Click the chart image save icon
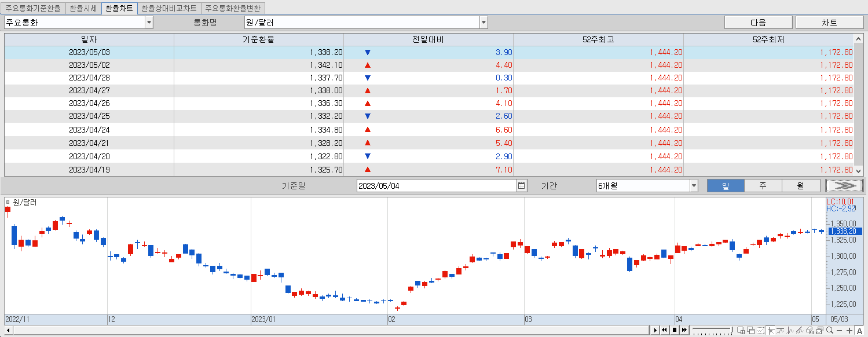Image resolution: width=868 pixels, height=337 pixels. [819, 331]
